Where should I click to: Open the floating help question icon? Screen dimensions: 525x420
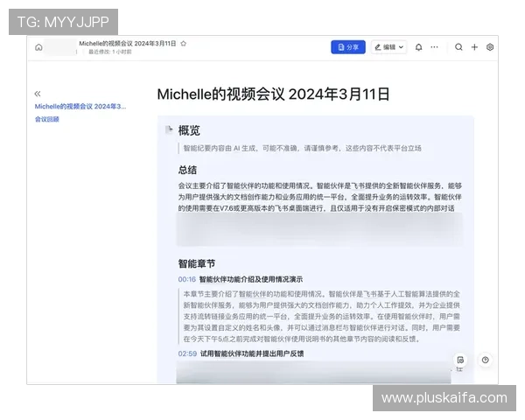click(x=485, y=360)
